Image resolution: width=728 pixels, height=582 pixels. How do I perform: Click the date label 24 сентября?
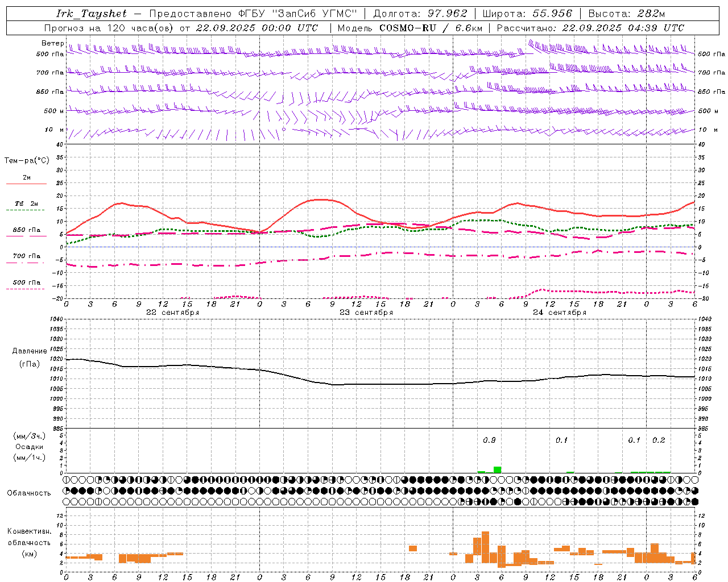tap(560, 312)
